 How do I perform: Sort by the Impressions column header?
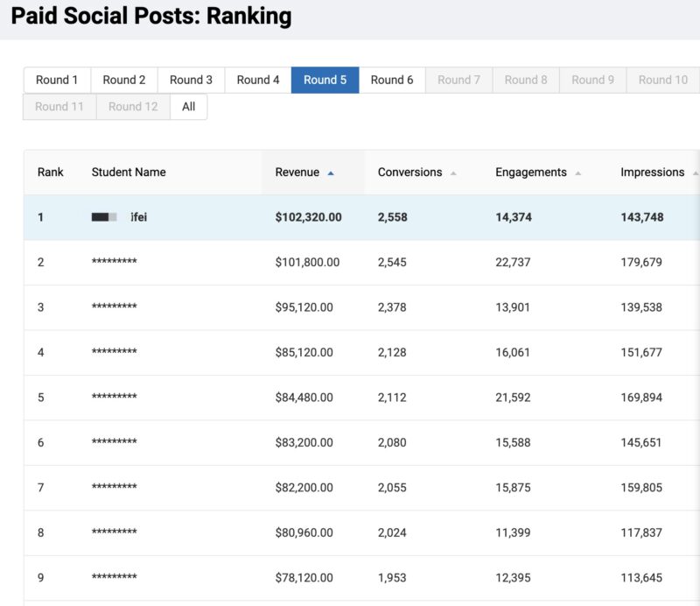pyautogui.click(x=654, y=172)
